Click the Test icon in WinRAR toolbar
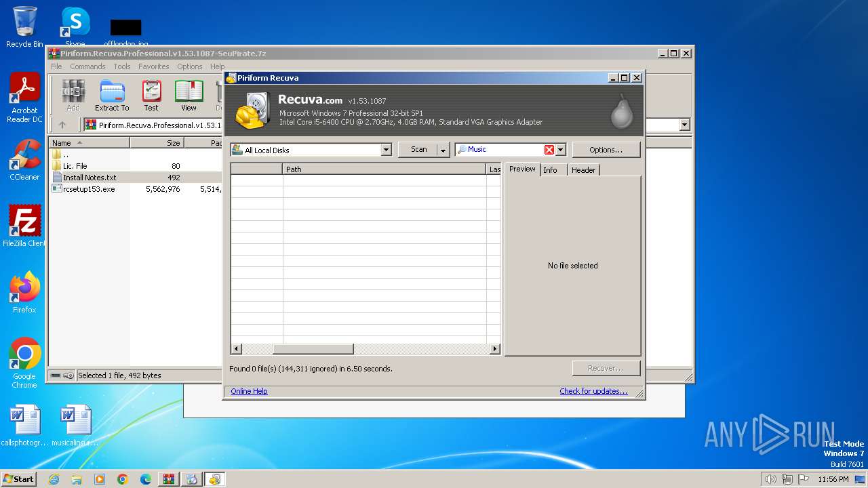The width and height of the screenshot is (868, 488). 151,96
